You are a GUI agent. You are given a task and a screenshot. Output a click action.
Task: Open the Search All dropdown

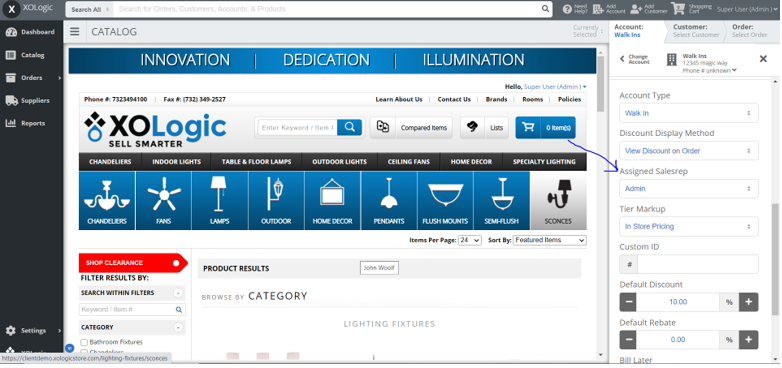(89, 9)
